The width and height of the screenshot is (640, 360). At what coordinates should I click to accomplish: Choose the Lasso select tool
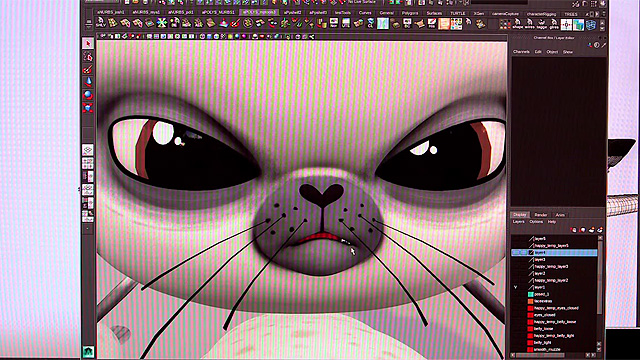pos(88,56)
